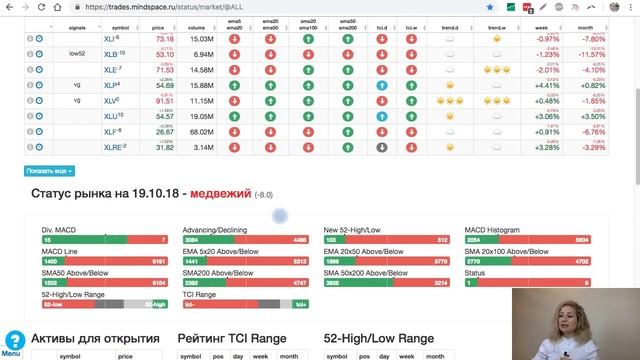Click XLRE gray down arrow in tci.d column
The image size is (640, 360).
point(382,147)
